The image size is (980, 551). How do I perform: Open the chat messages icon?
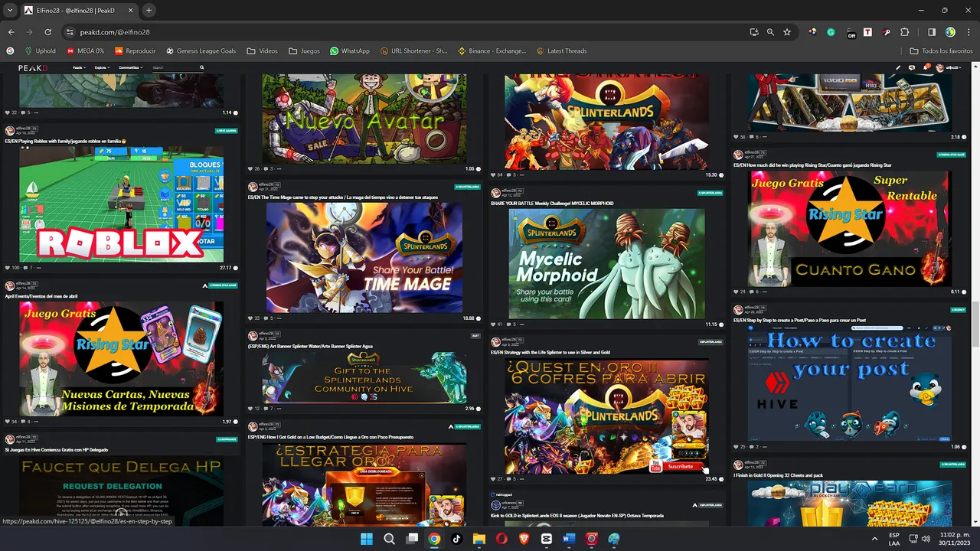(911, 67)
